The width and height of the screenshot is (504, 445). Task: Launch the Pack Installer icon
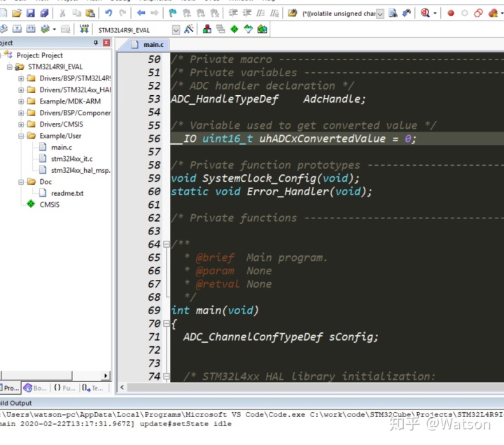262,29
